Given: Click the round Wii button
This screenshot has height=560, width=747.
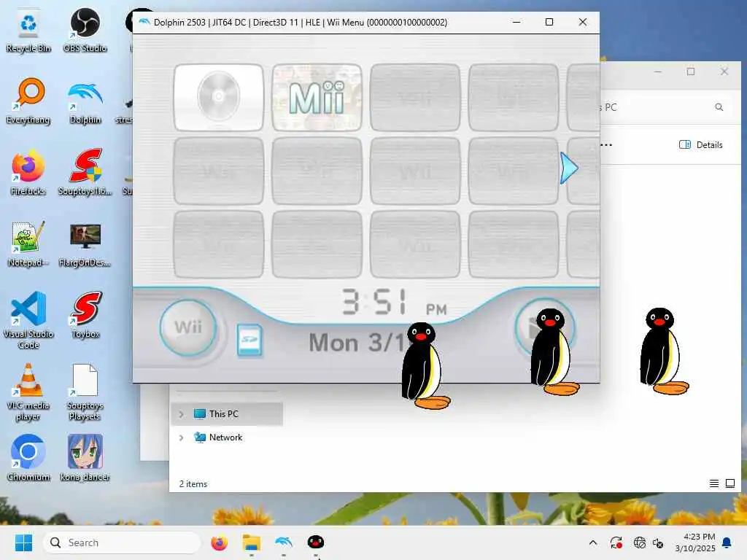Looking at the screenshot, I should click(x=188, y=327).
